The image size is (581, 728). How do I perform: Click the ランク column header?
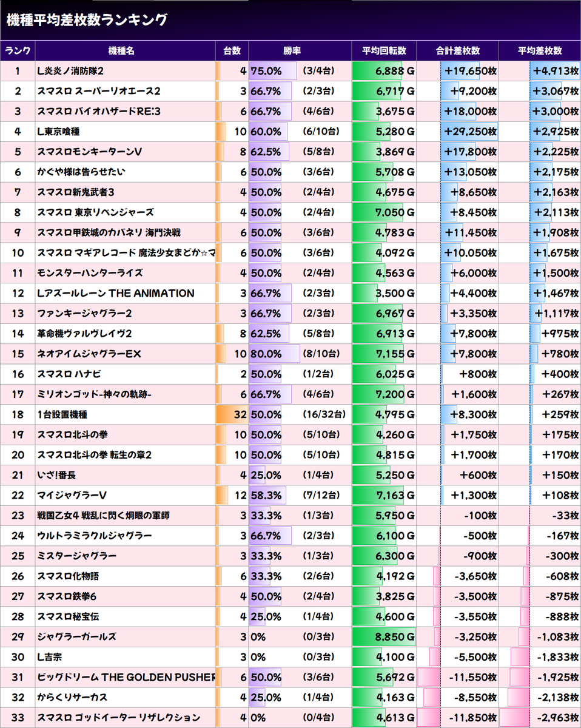click(x=18, y=50)
